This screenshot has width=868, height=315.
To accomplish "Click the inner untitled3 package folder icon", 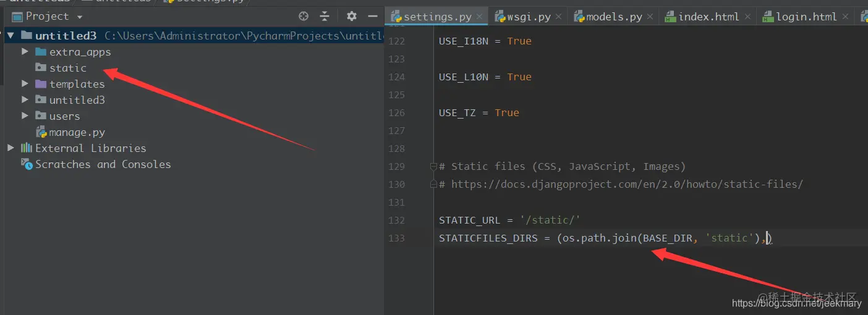I will [41, 100].
